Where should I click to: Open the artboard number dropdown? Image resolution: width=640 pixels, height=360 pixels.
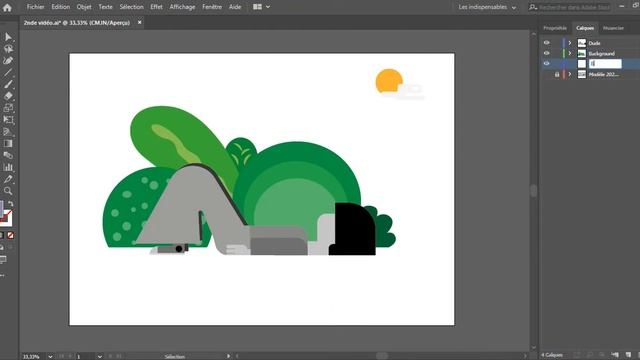[x=100, y=356]
